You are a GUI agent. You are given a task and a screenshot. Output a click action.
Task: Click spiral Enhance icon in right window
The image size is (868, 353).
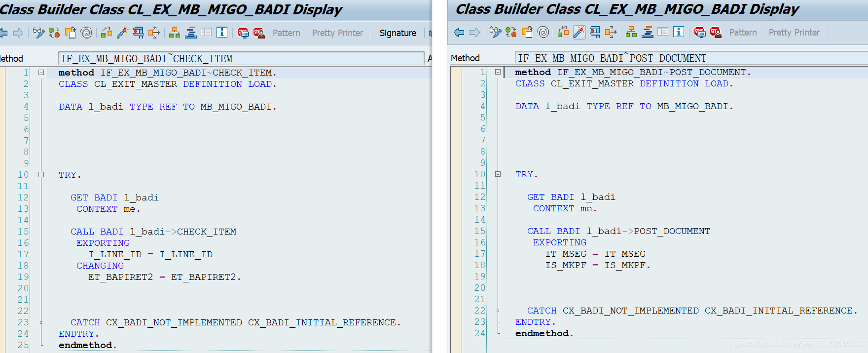pyautogui.click(x=543, y=33)
